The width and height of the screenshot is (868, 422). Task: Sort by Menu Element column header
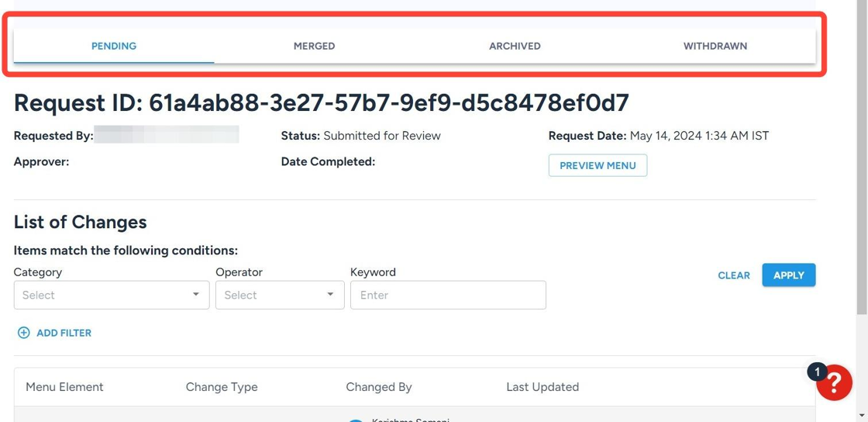pyautogui.click(x=64, y=387)
